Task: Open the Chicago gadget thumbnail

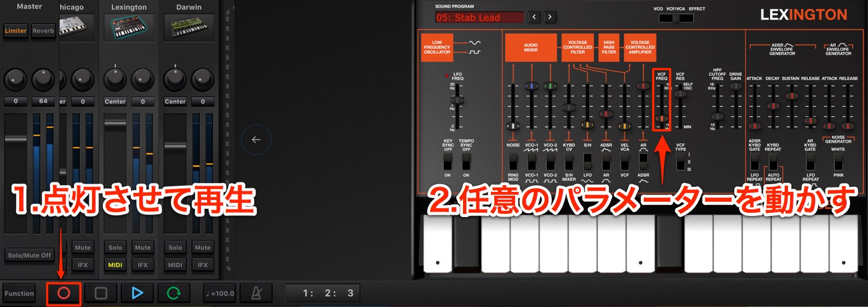Action: [x=77, y=27]
